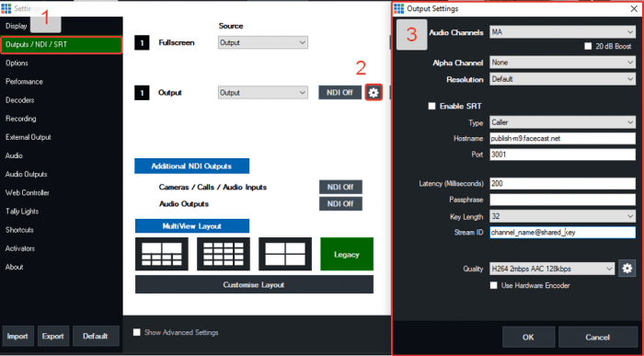Image resolution: width=644 pixels, height=356 pixels.
Task: Expand the Resolution dropdown
Action: (x=562, y=79)
